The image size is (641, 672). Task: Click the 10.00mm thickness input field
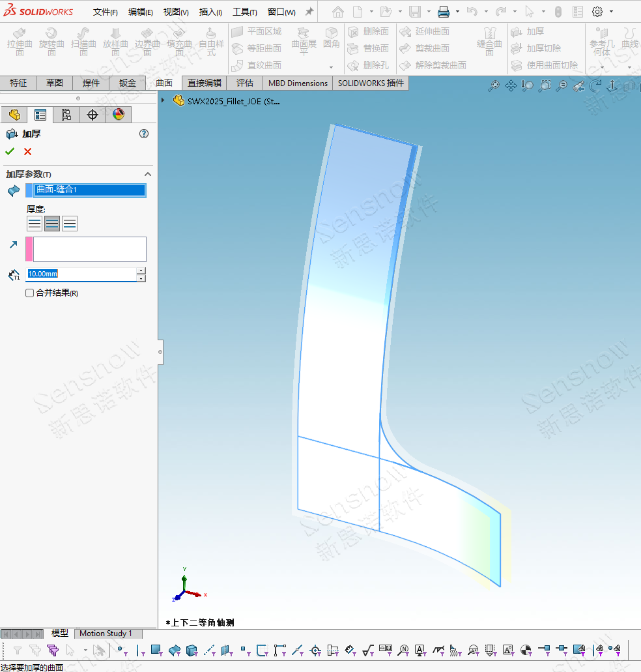click(x=81, y=274)
